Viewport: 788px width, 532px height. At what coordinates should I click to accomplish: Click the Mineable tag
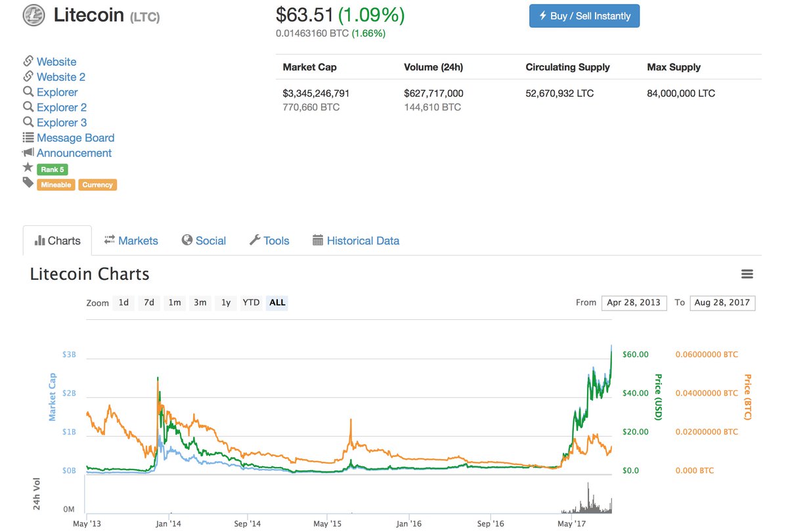click(x=56, y=185)
